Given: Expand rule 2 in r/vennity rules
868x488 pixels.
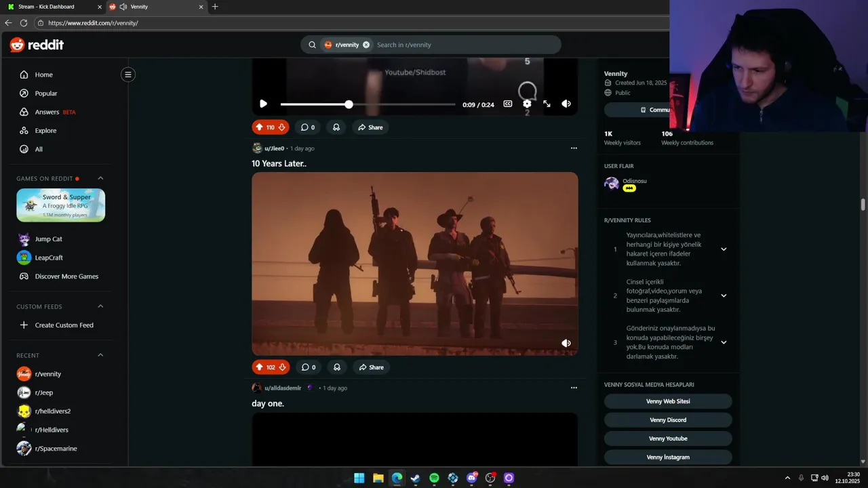Looking at the screenshot, I should (724, 296).
